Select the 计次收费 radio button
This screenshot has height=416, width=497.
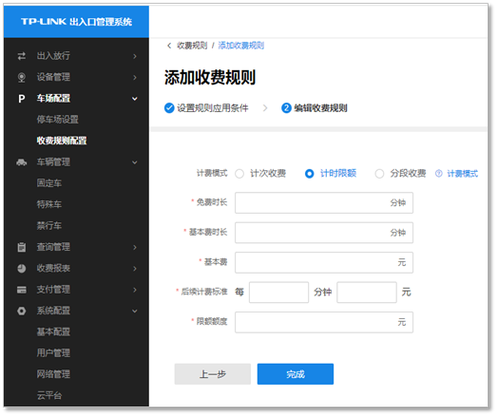(239, 174)
